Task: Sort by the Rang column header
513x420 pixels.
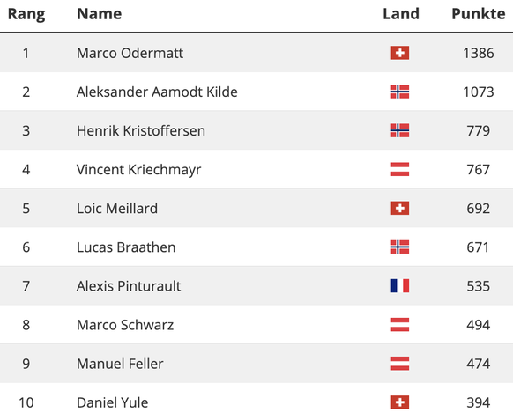Action: [26, 14]
